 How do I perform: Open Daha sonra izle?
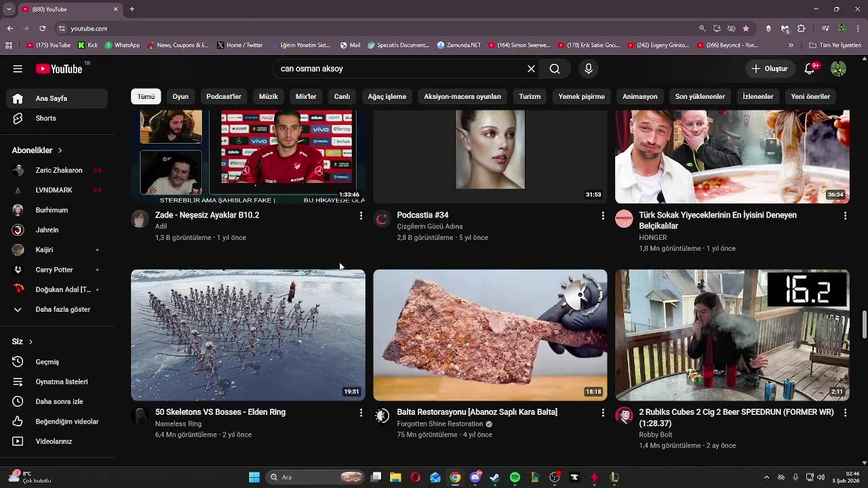coord(58,401)
